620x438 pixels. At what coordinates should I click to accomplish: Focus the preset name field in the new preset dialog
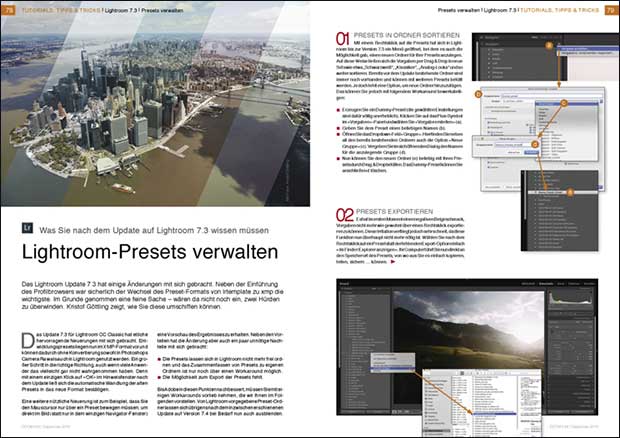pos(552,96)
